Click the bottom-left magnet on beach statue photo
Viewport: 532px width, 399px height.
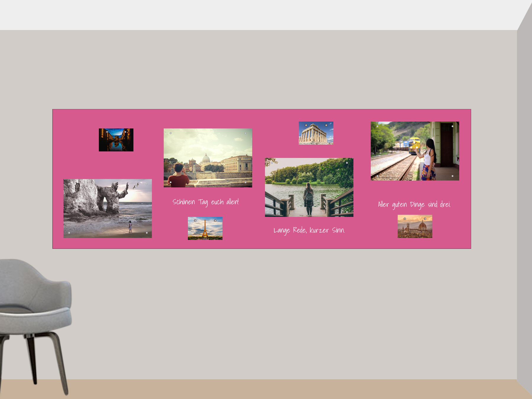69,233
